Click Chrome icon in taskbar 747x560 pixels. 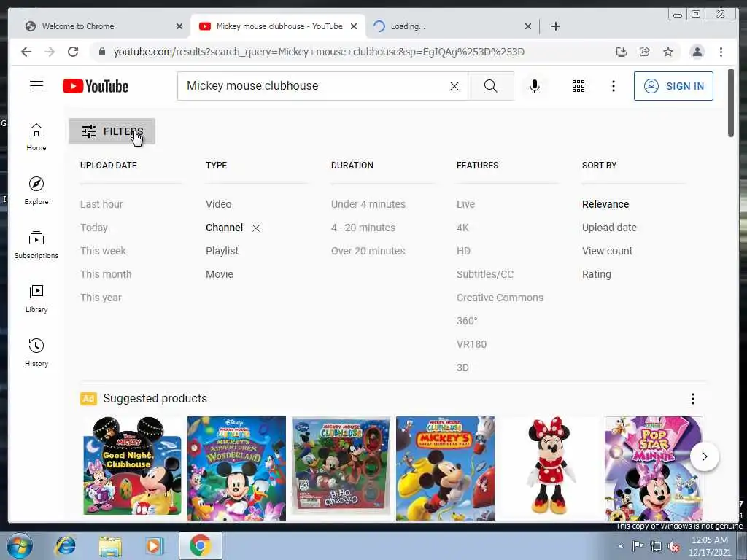pyautogui.click(x=200, y=545)
